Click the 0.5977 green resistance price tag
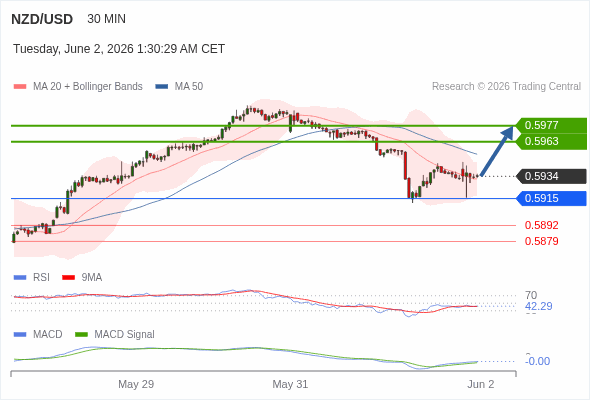 (x=551, y=125)
